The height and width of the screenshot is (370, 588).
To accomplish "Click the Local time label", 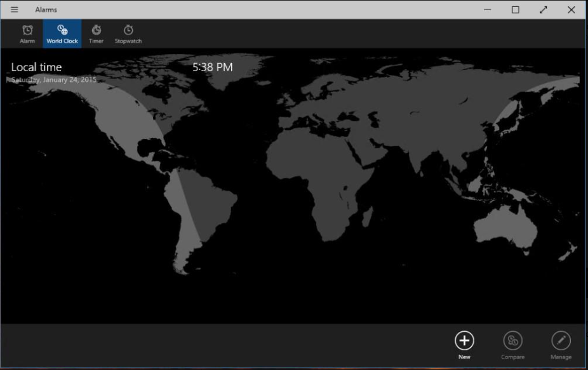I will pyautogui.click(x=37, y=67).
